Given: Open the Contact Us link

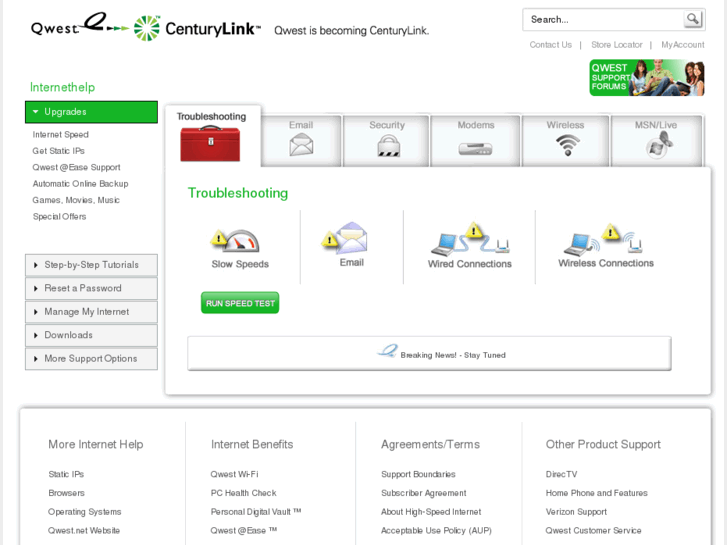Looking at the screenshot, I should (550, 45).
